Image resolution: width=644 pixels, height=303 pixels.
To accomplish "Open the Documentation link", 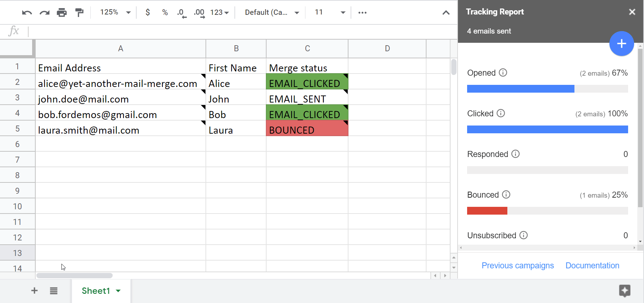I will coord(592,266).
